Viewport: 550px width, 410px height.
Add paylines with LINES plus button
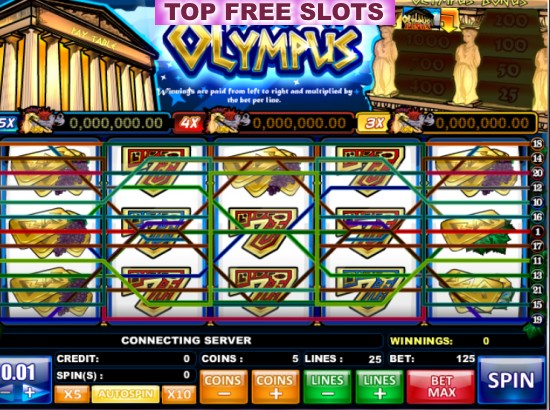pos(379,387)
